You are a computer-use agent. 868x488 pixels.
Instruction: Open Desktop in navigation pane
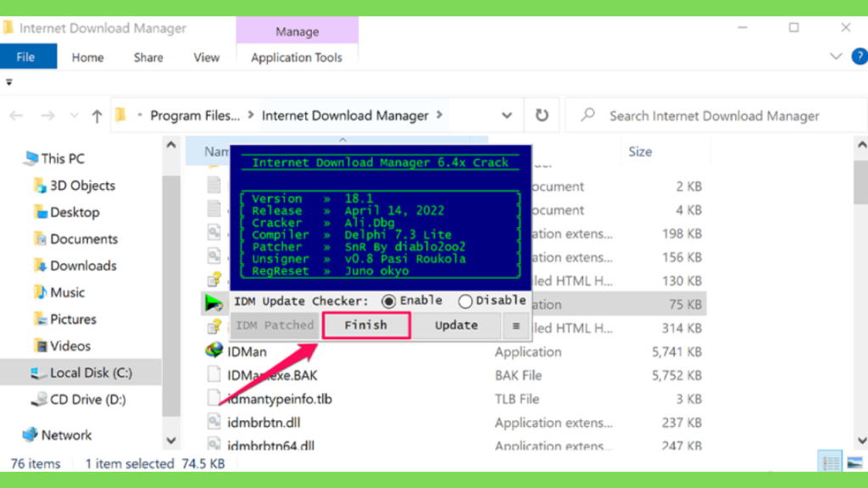[66, 212]
